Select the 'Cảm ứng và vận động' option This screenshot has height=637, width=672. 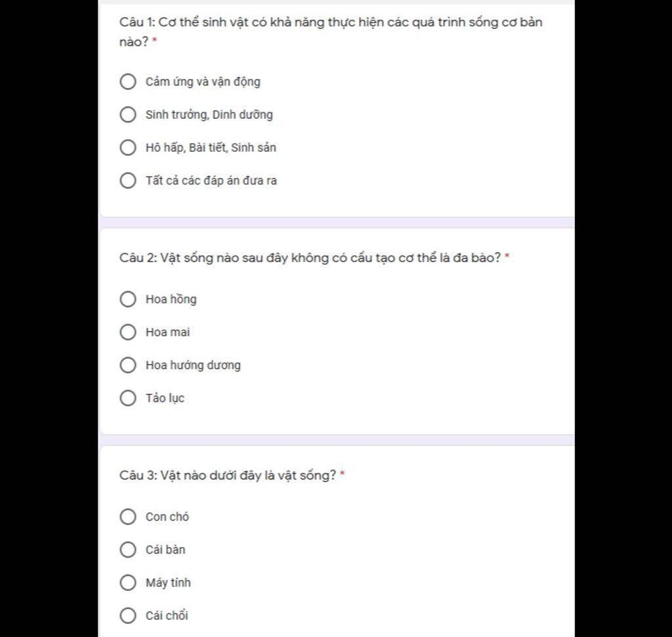128,82
